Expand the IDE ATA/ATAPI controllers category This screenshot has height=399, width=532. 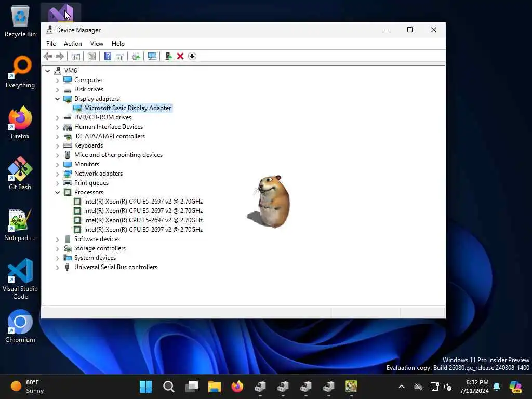click(x=57, y=137)
